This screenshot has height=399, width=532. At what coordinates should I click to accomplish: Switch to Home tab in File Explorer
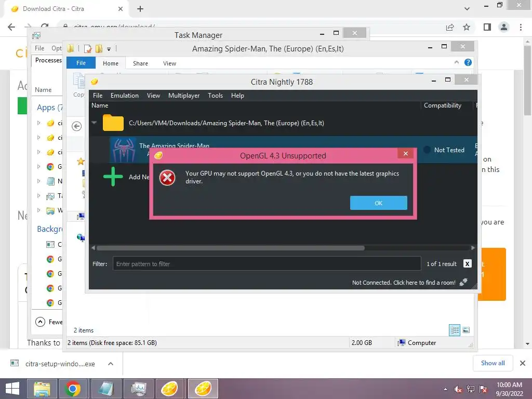point(111,63)
